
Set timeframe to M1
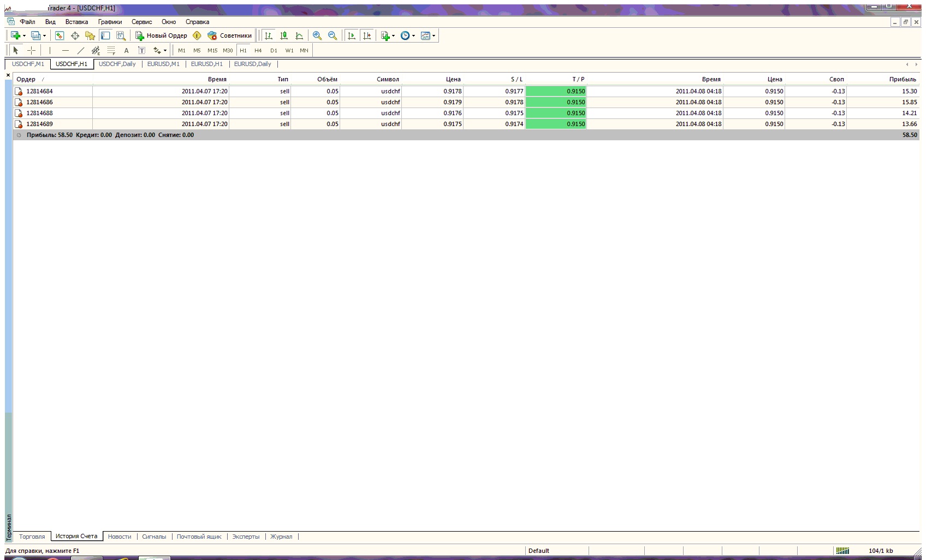point(182,50)
